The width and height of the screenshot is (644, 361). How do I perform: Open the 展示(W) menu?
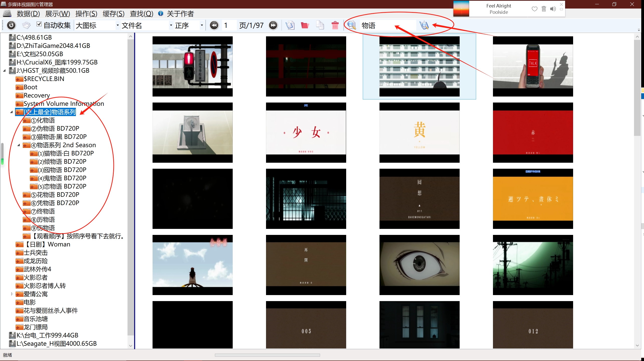pyautogui.click(x=58, y=14)
